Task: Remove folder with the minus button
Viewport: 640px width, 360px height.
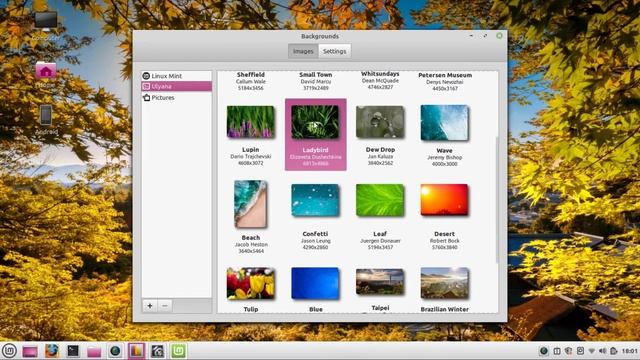Action: click(164, 306)
